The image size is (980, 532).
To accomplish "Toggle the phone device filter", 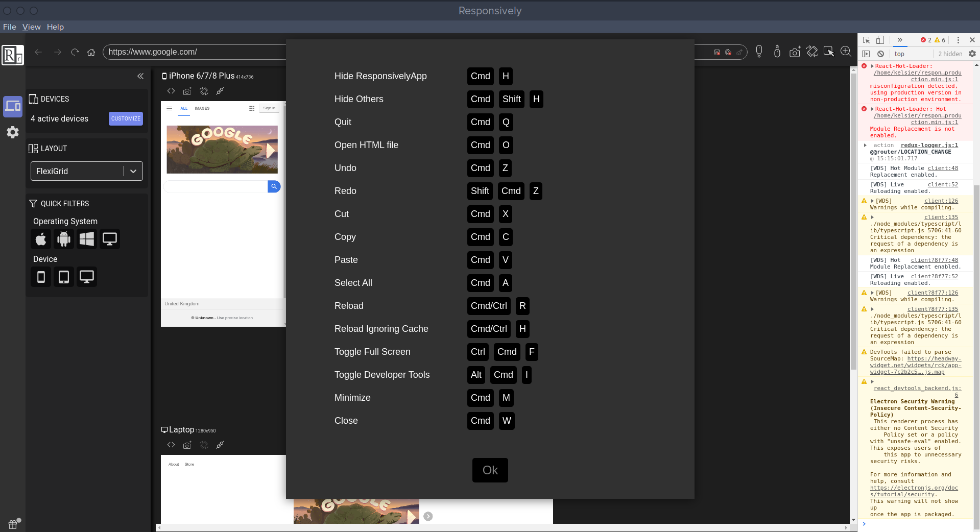I will (41, 277).
